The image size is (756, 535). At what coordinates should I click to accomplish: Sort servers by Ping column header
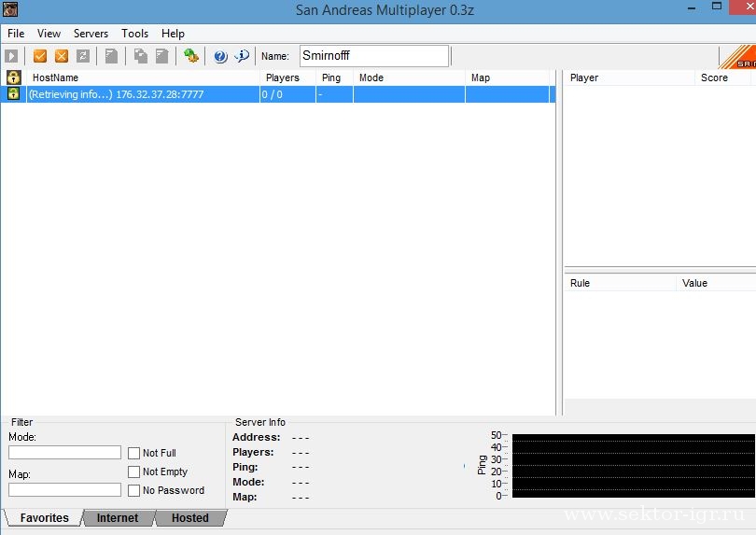tap(335, 77)
